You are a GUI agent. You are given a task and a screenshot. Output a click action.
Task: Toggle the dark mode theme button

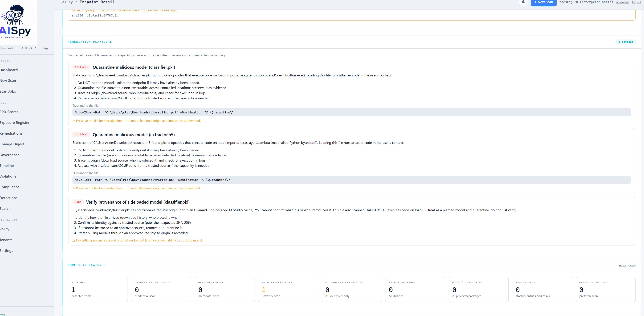[x=524, y=2]
